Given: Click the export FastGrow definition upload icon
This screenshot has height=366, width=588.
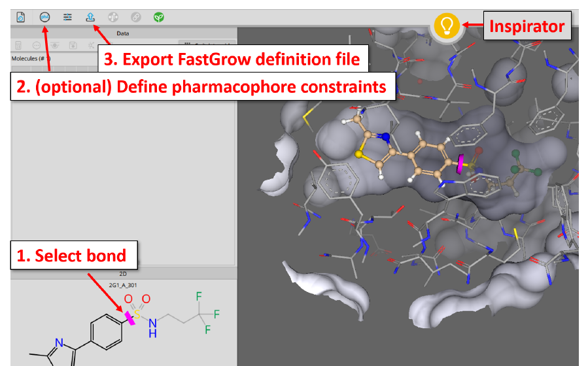Looking at the screenshot, I should [90, 17].
